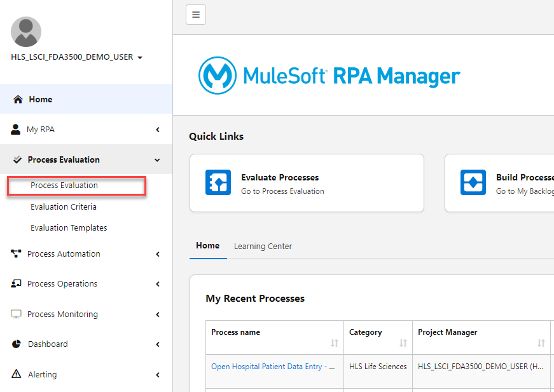Expand the Process Operations chevron
This screenshot has height=392, width=554.
click(158, 284)
